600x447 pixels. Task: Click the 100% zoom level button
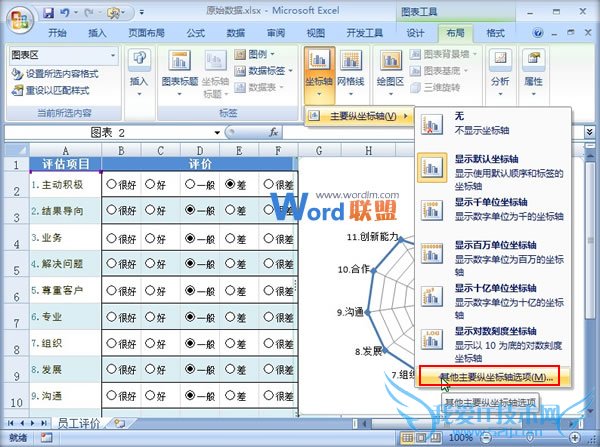pyautogui.click(x=461, y=437)
